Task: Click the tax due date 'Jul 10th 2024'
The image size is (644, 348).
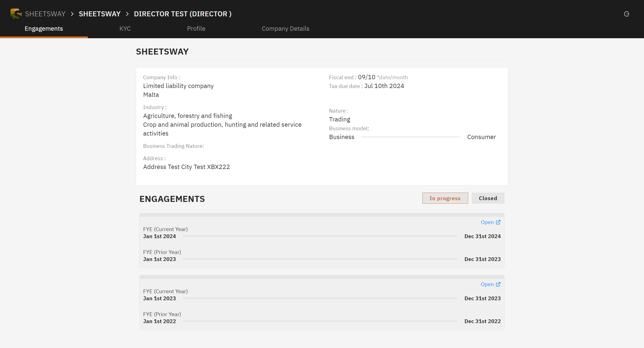Action: (384, 86)
